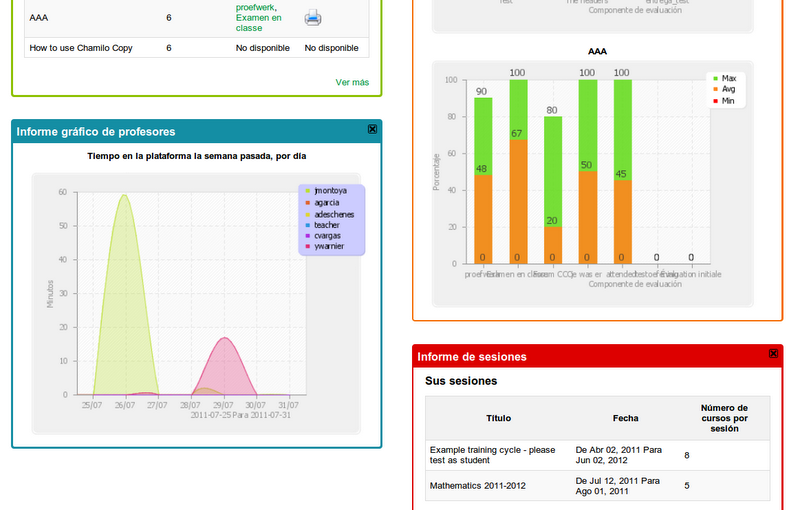
Task: Close the Informe gráfico de profesores panel
Action: point(372,130)
